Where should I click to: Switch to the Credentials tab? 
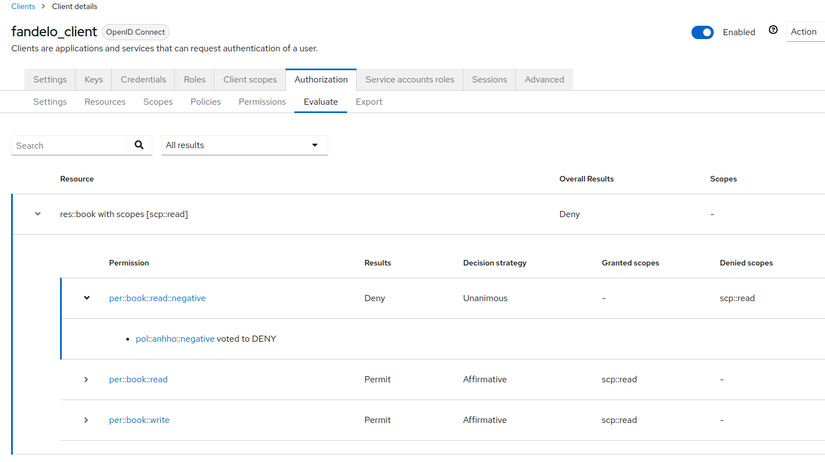pos(143,80)
